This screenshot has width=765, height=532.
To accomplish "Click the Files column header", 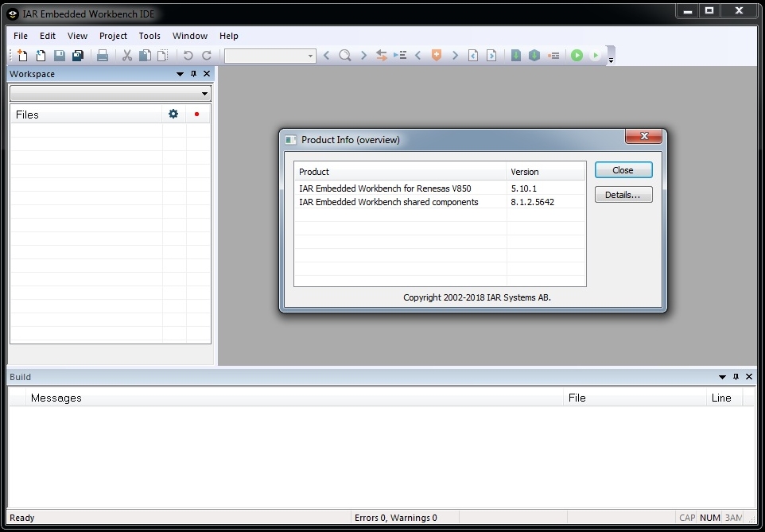I will point(87,115).
